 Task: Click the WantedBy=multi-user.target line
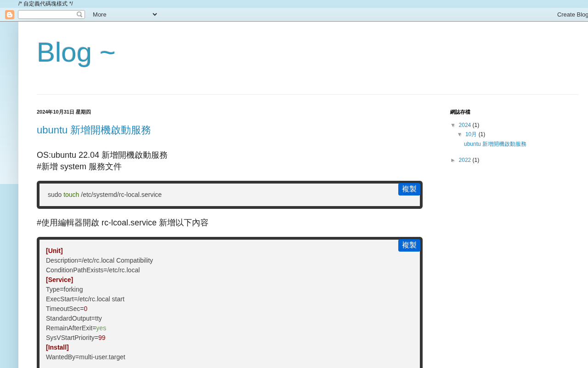[85, 357]
